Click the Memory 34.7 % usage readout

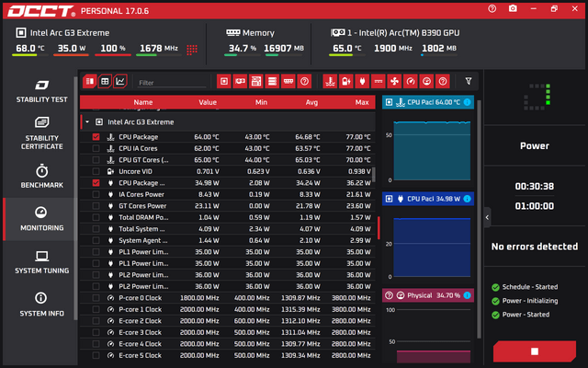pyautogui.click(x=243, y=48)
